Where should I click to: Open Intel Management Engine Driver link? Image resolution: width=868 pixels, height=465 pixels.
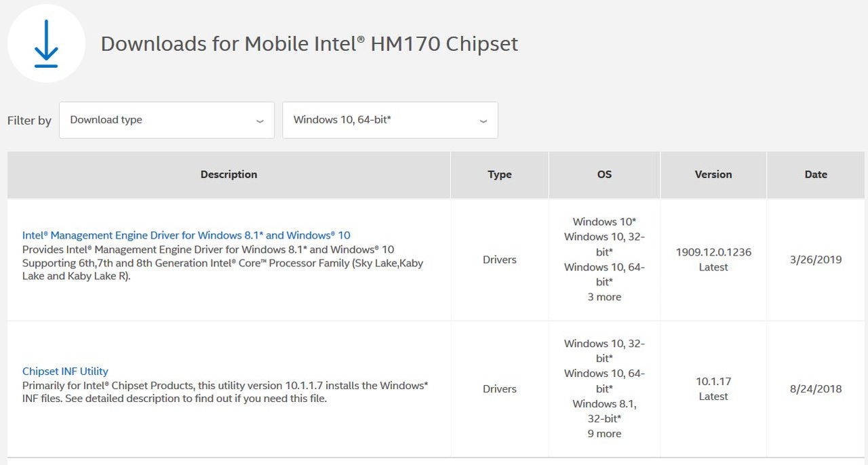click(186, 235)
